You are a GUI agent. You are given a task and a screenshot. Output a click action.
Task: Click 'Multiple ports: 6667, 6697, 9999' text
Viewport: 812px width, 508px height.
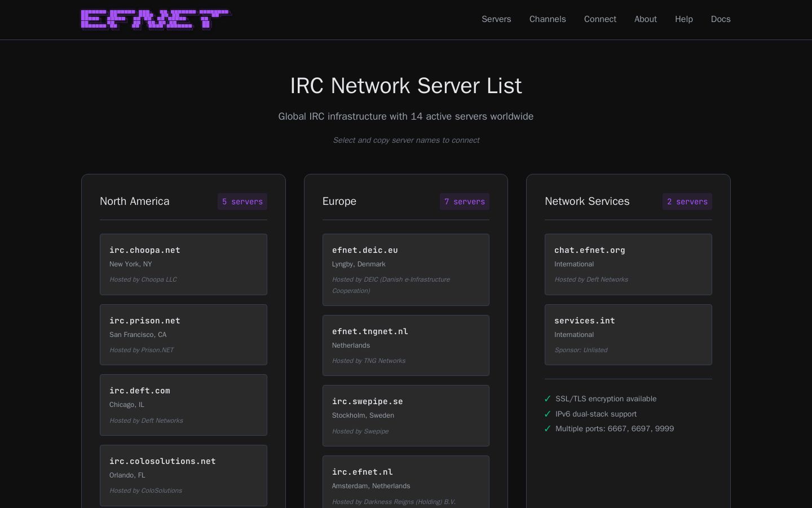(615, 428)
